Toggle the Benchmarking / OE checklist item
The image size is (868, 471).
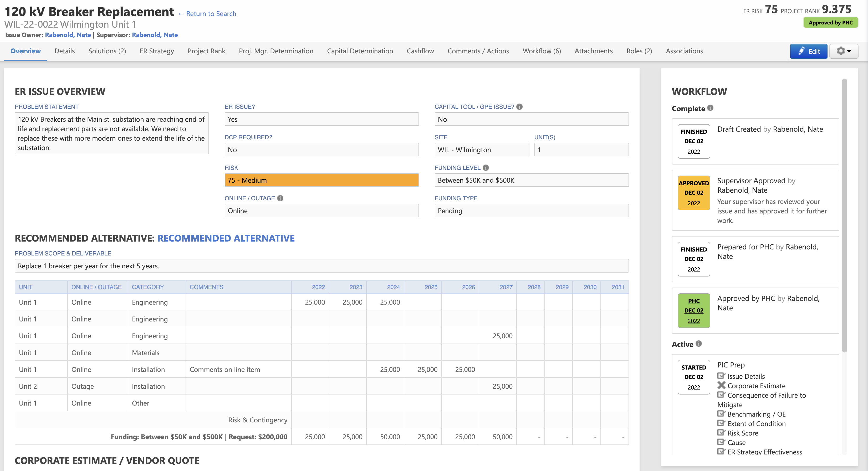[x=721, y=414]
